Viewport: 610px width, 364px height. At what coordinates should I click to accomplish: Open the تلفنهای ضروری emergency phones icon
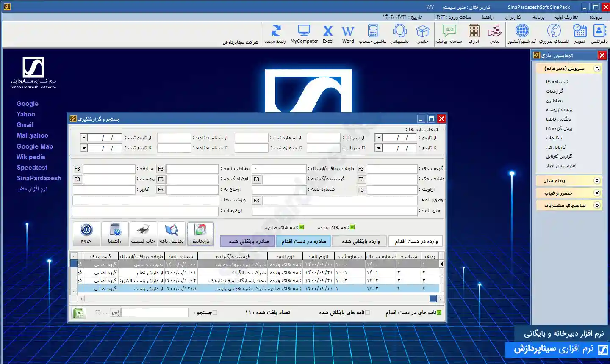click(554, 34)
